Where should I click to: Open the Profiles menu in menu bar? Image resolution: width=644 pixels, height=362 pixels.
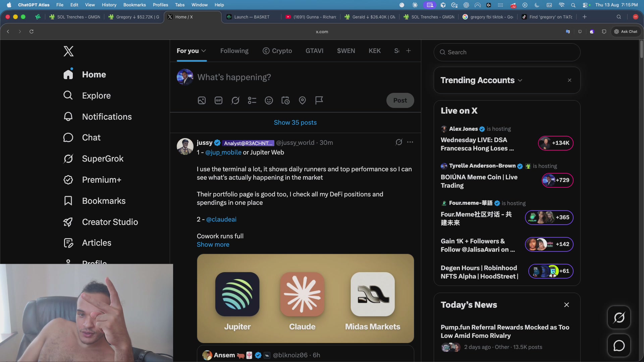pos(160,5)
